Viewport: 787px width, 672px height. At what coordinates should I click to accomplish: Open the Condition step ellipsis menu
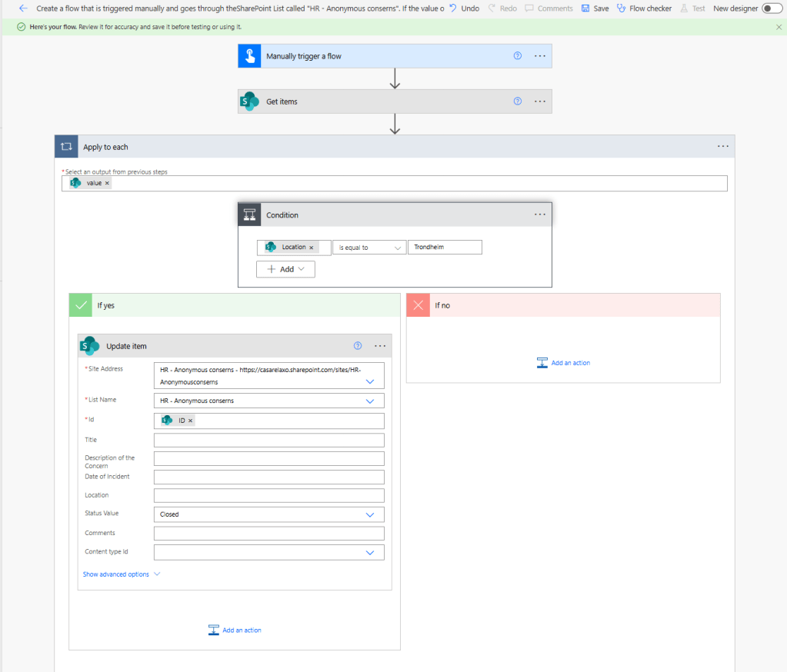coord(540,215)
